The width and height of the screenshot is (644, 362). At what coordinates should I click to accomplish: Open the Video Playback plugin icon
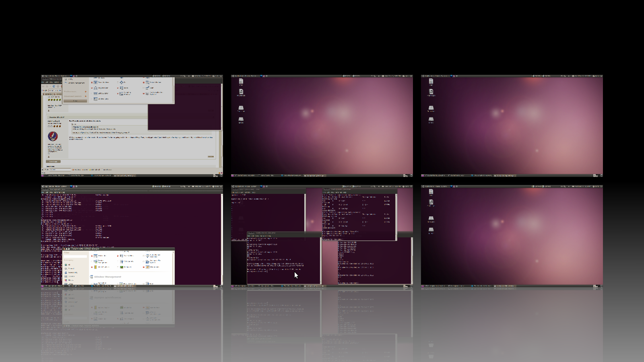click(x=95, y=267)
